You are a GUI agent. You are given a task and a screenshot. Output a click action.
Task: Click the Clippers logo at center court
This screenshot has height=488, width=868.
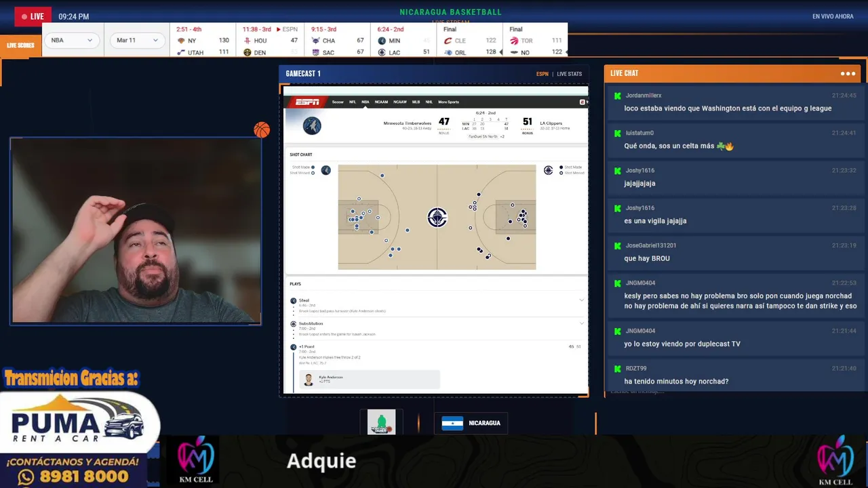pyautogui.click(x=437, y=217)
